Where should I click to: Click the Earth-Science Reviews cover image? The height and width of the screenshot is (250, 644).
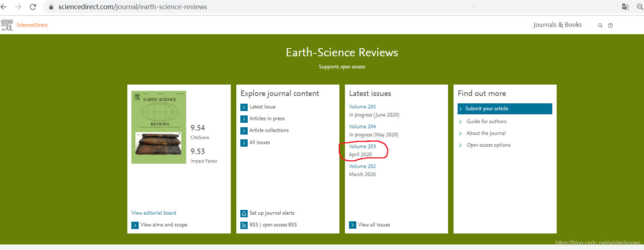[159, 127]
